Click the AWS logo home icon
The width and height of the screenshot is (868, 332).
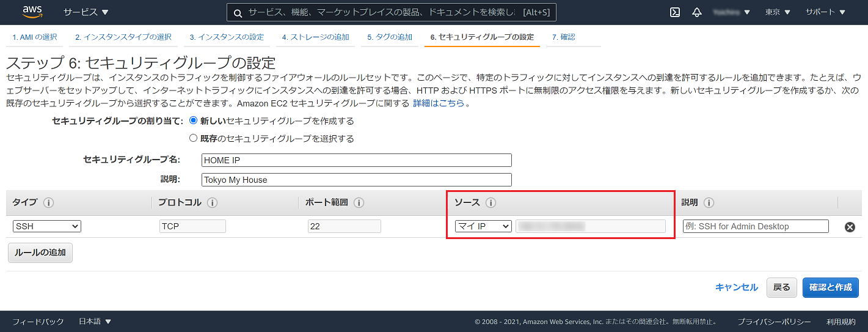(32, 12)
